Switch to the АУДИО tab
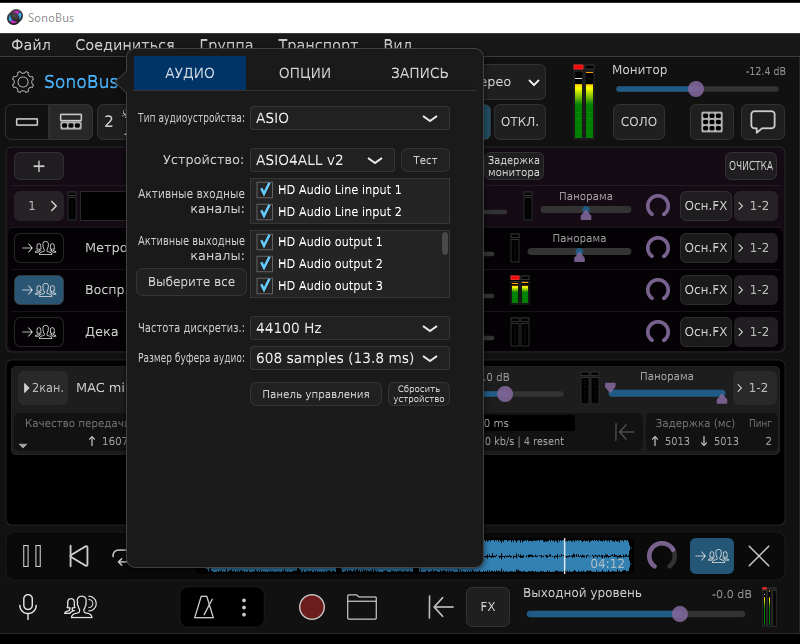The height and width of the screenshot is (644, 800). click(190, 73)
